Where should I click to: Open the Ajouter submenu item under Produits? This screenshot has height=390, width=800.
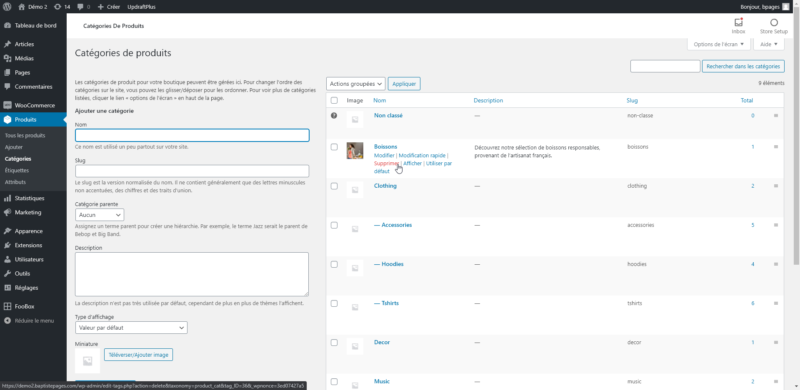pos(14,148)
